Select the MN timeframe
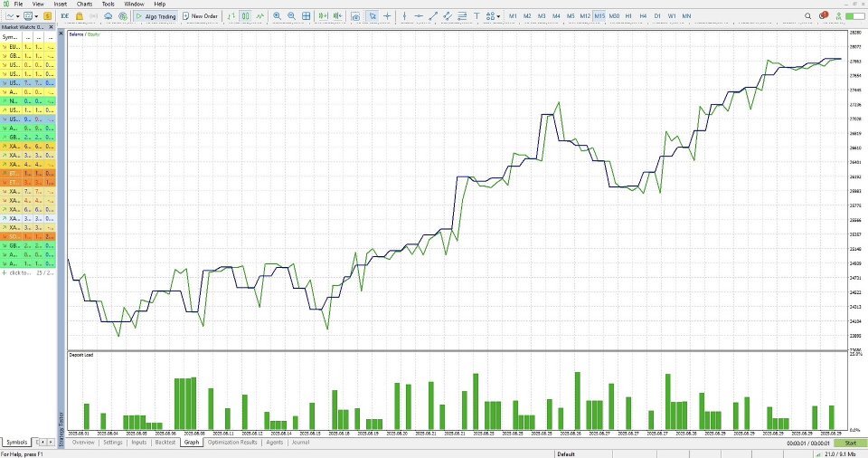868x458 pixels. coord(686,16)
